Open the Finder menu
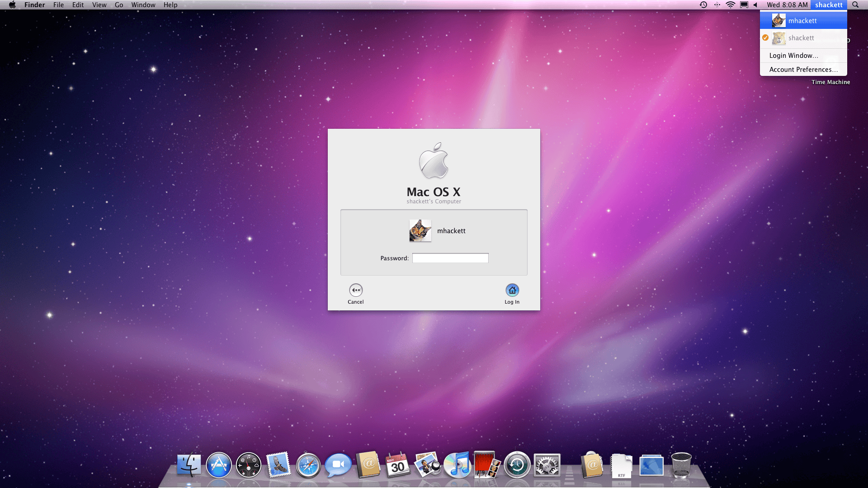Image resolution: width=868 pixels, height=488 pixels. 35,5
